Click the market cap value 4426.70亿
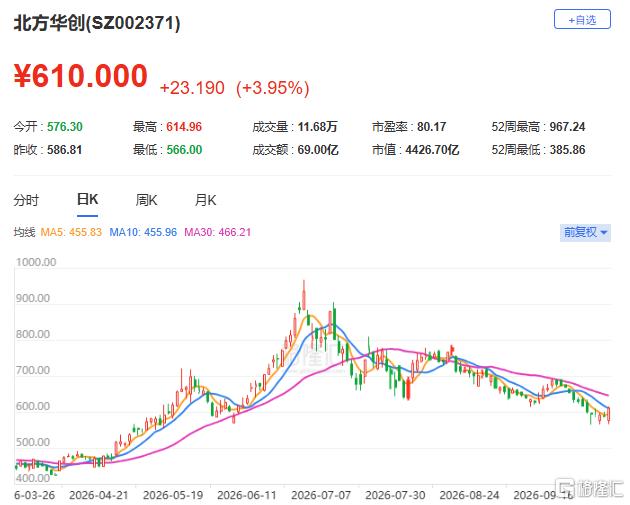This screenshot has height=505, width=630. click(x=432, y=150)
